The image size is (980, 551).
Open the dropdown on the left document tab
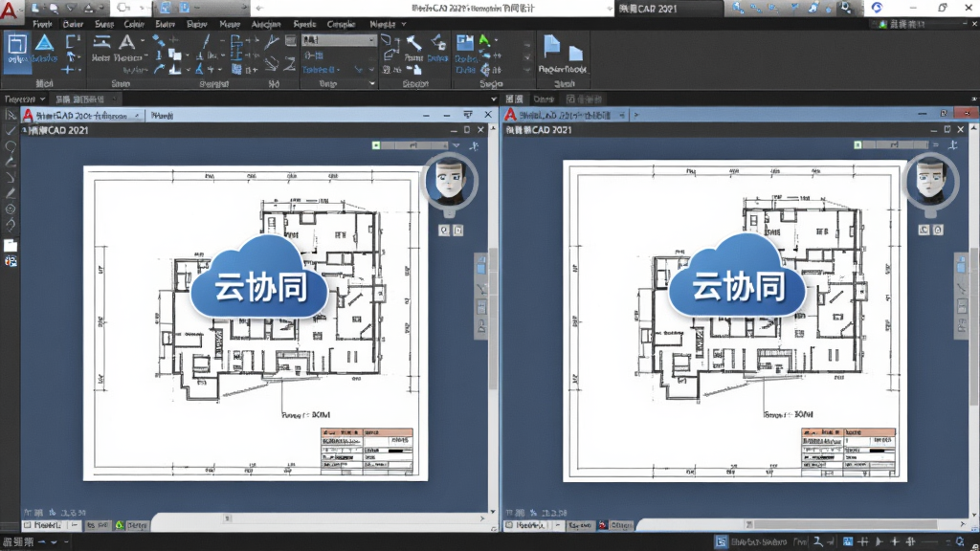click(136, 116)
